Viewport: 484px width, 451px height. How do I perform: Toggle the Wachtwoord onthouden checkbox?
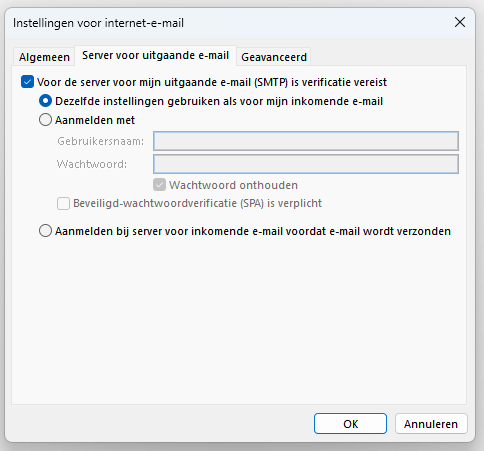(x=159, y=185)
